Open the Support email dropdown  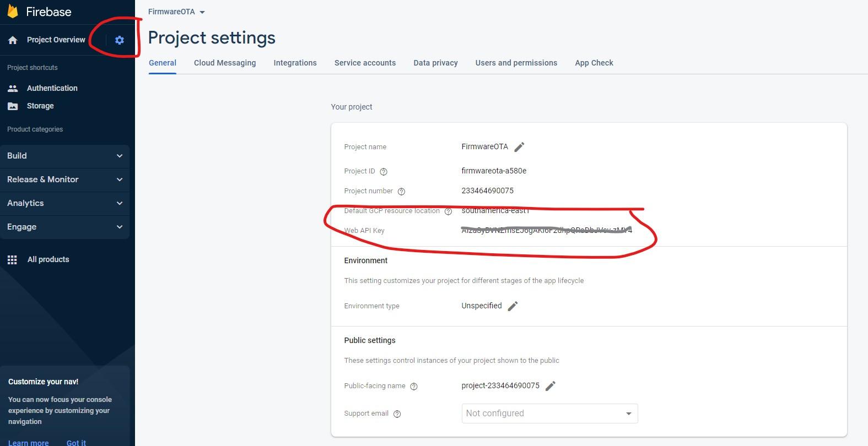click(549, 414)
